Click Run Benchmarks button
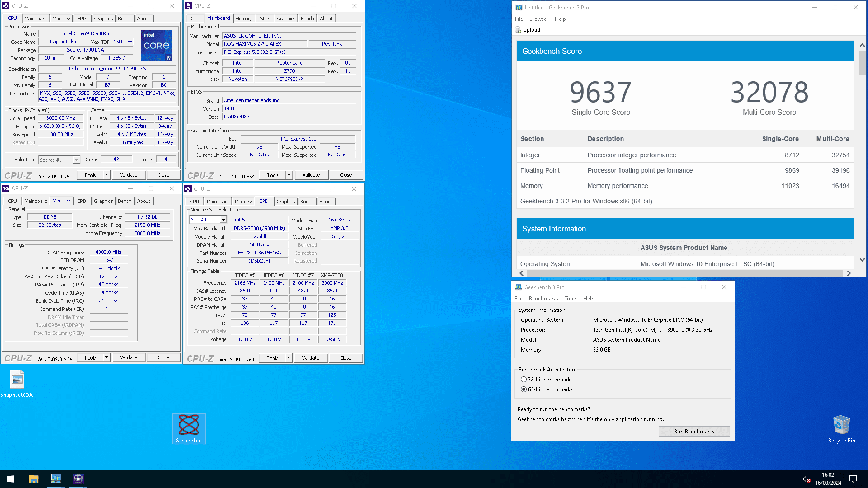Viewport: 868px width, 488px height. (x=694, y=432)
